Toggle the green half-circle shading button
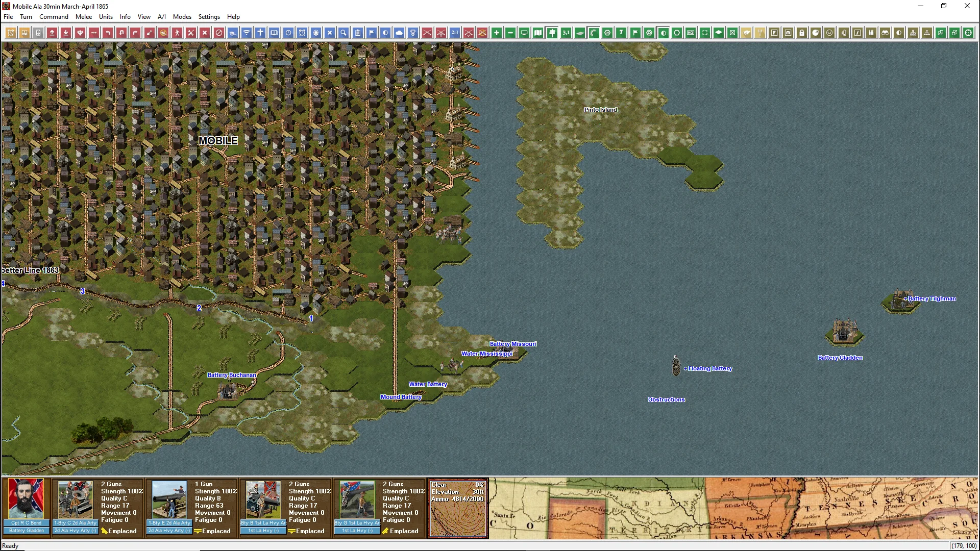The image size is (980, 551). point(663,33)
